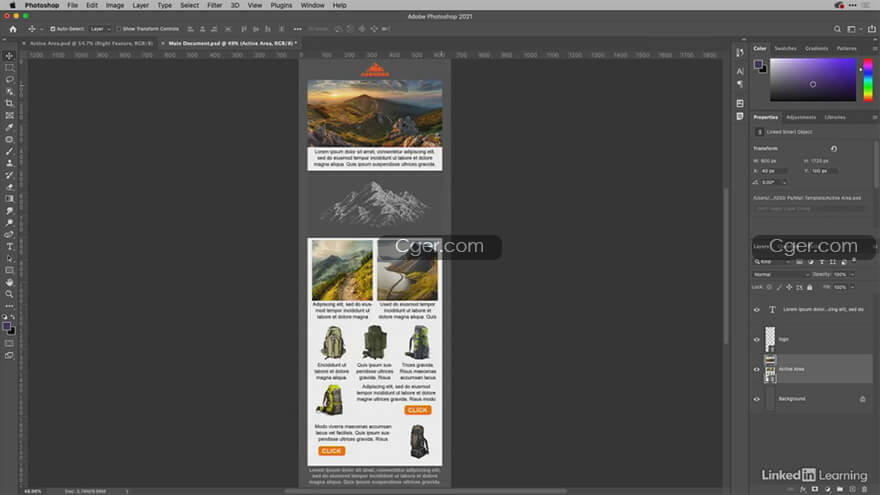
Task: Open the Kind filter dropdown in Layers
Action: point(772,262)
